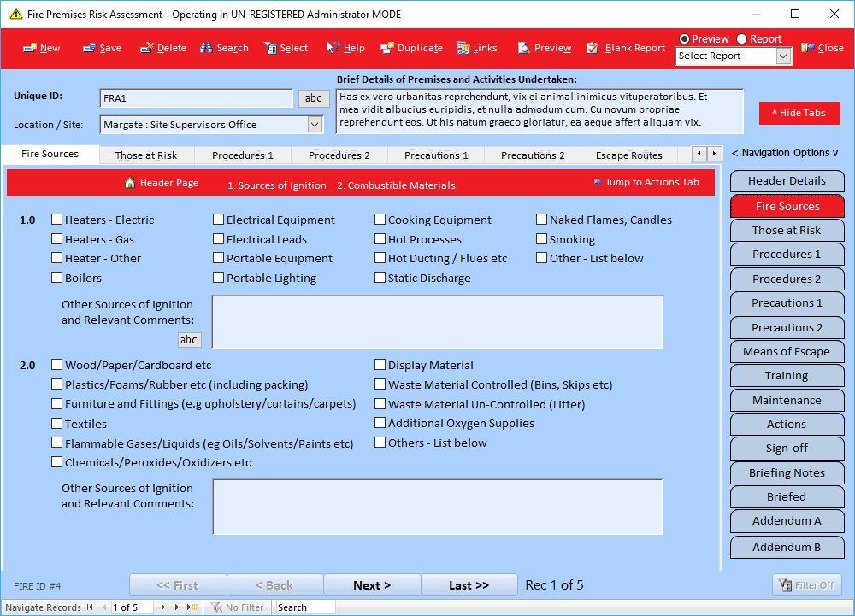
Task: Tick the Boilers checkbox
Action: pyautogui.click(x=56, y=277)
